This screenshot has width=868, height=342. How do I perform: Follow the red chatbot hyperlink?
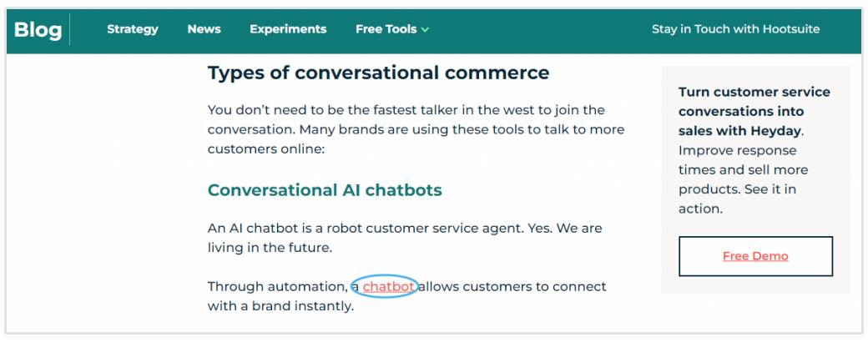(388, 287)
